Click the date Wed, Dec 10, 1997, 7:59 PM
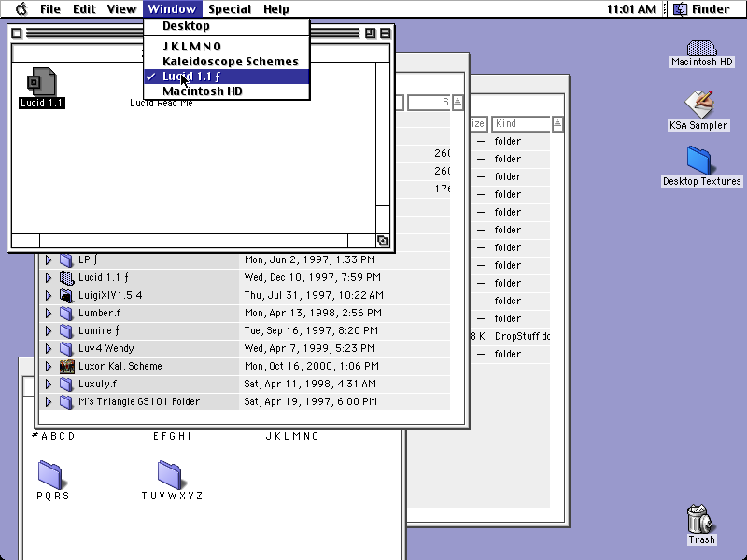This screenshot has height=560, width=747. [x=313, y=277]
